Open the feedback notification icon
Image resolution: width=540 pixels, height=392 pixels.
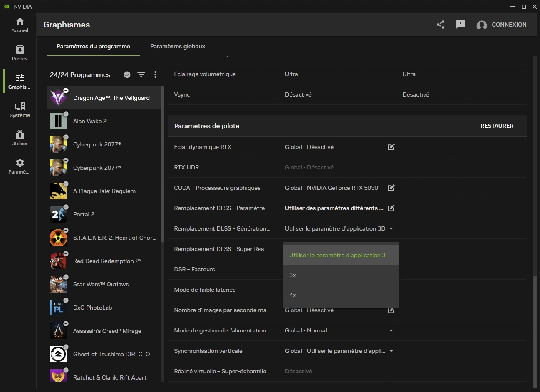pyautogui.click(x=460, y=25)
